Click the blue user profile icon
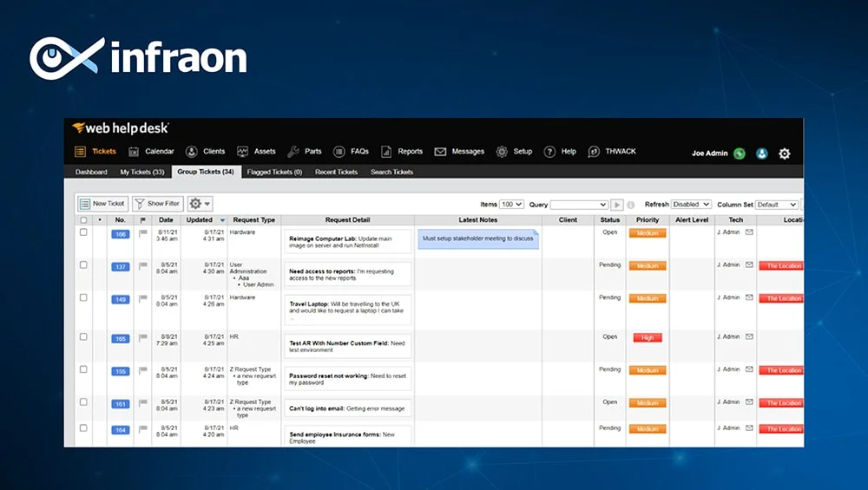 762,154
